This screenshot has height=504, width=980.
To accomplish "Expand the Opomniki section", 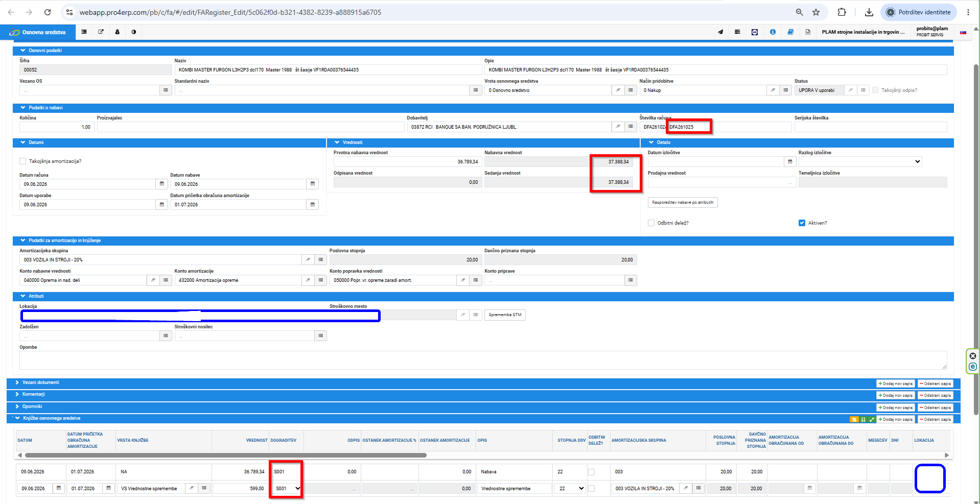I will pyautogui.click(x=17, y=406).
